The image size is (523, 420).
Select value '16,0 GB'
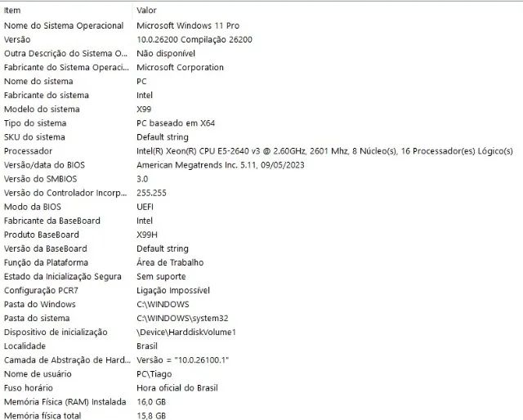click(x=151, y=402)
